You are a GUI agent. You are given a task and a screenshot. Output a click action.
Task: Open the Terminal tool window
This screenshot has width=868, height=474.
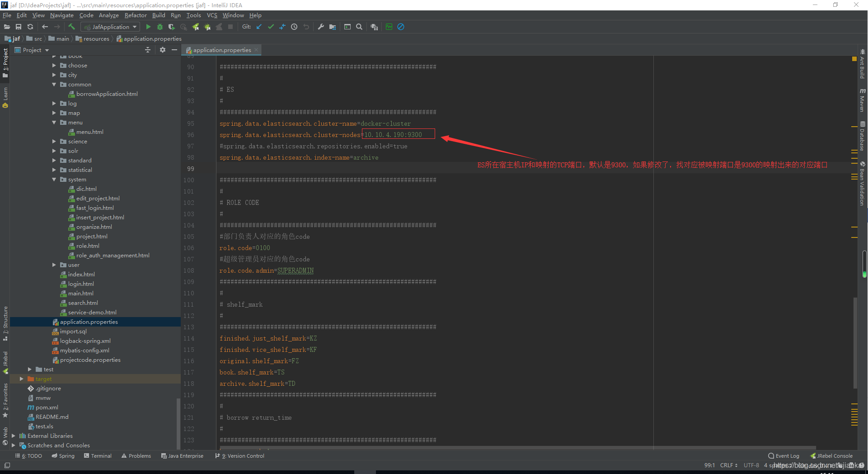(x=98, y=456)
